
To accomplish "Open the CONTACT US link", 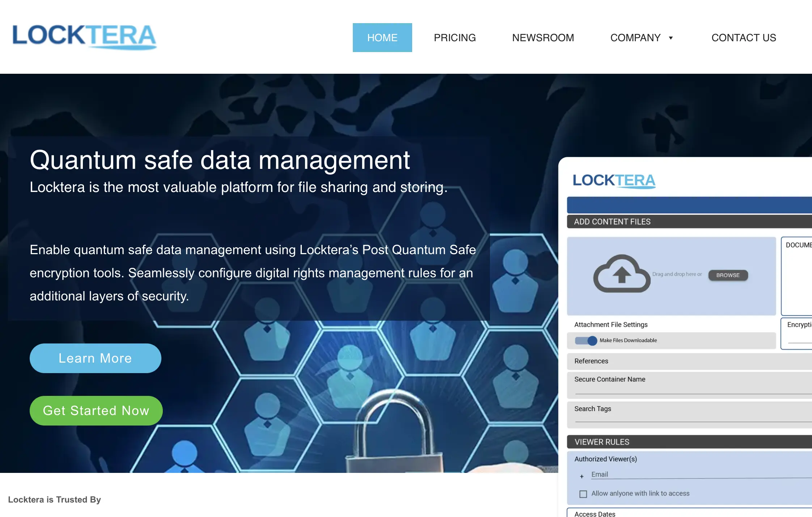I will 743,37.
